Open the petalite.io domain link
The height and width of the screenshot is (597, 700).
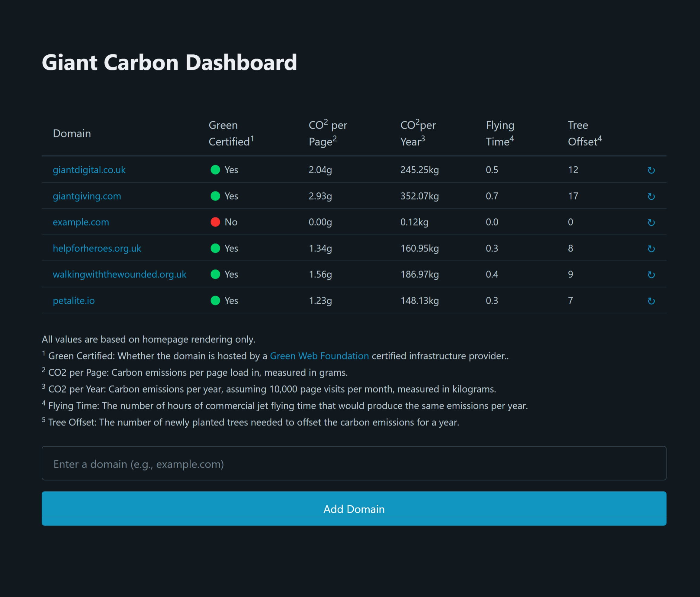[x=74, y=301]
